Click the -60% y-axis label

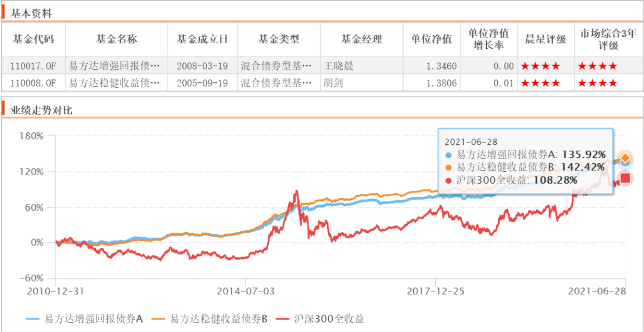click(x=30, y=278)
